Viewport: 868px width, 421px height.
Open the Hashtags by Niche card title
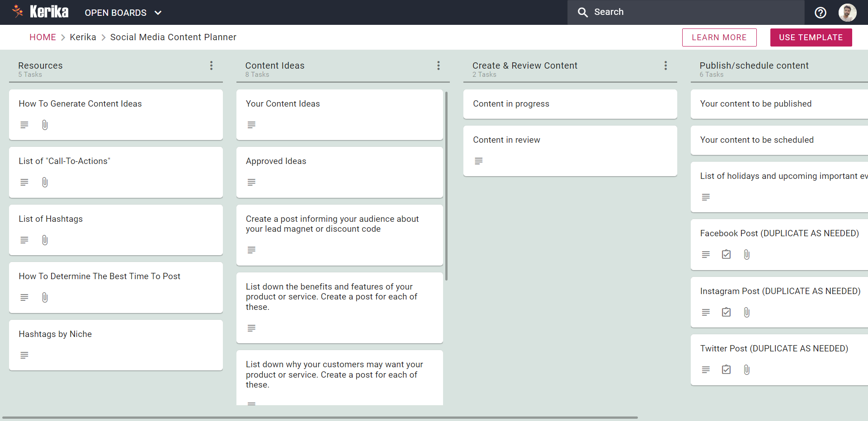[x=55, y=334]
